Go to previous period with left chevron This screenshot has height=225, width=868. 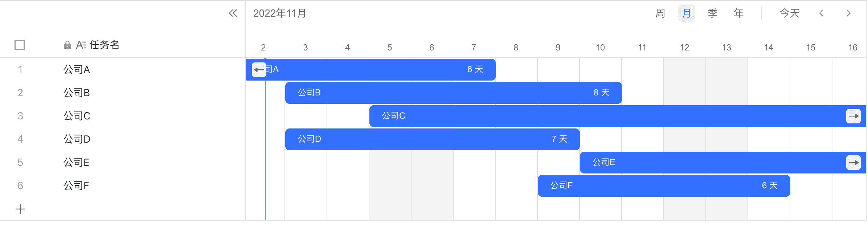[821, 13]
